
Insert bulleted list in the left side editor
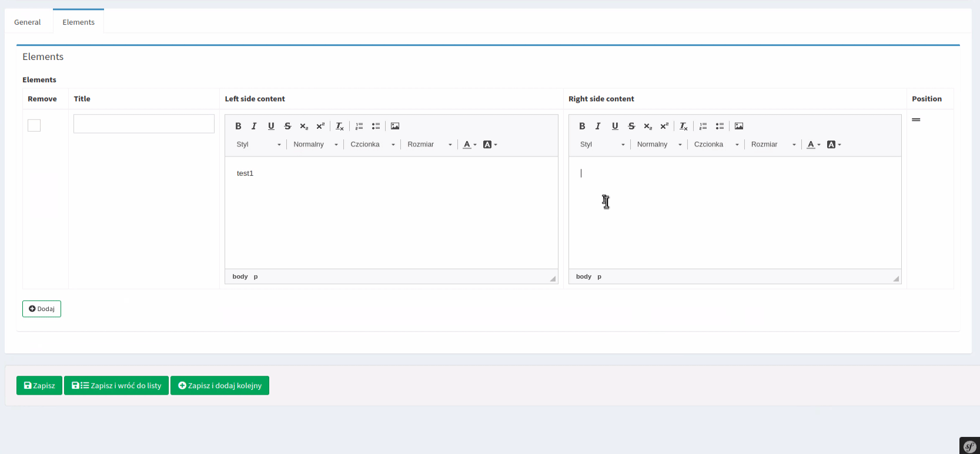[376, 126]
